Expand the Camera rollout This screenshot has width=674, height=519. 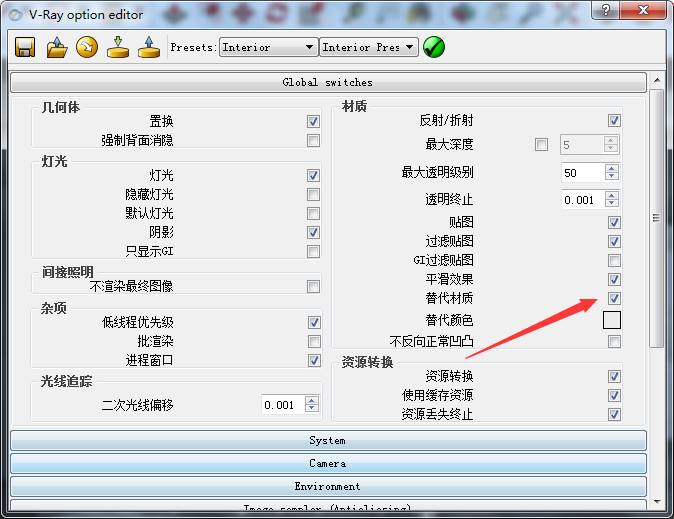point(328,463)
